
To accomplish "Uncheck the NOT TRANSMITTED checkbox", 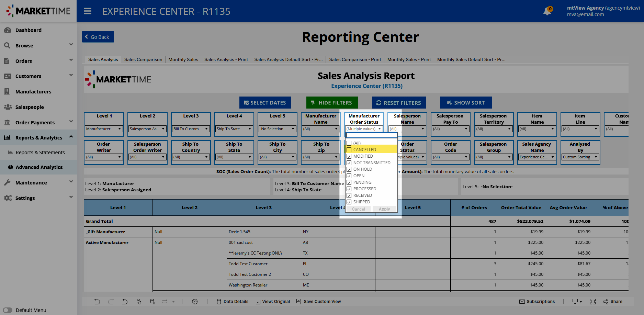I will click(349, 163).
